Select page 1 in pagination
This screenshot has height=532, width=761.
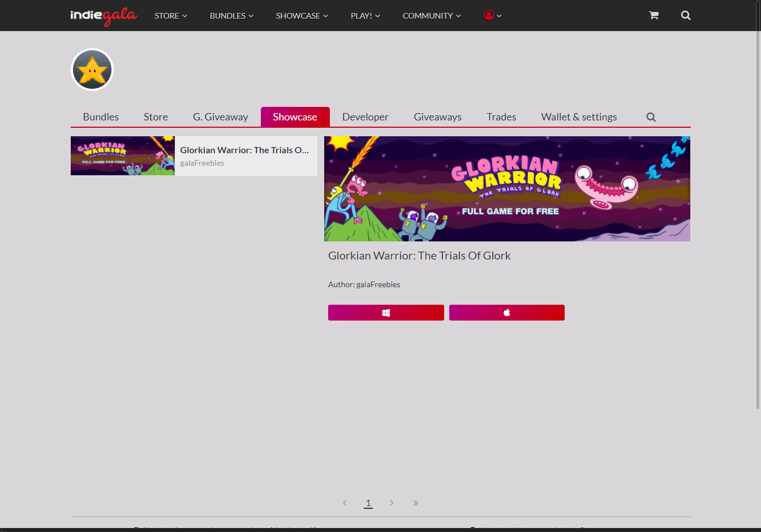(x=368, y=503)
